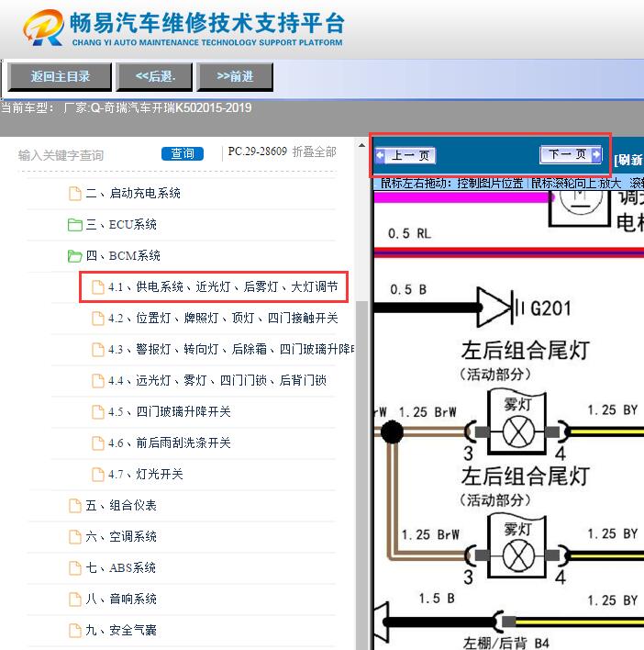Viewport: 644px width, 650px height.
Task: Click the page icon beside 七、ABS系统
Action: coord(75,567)
